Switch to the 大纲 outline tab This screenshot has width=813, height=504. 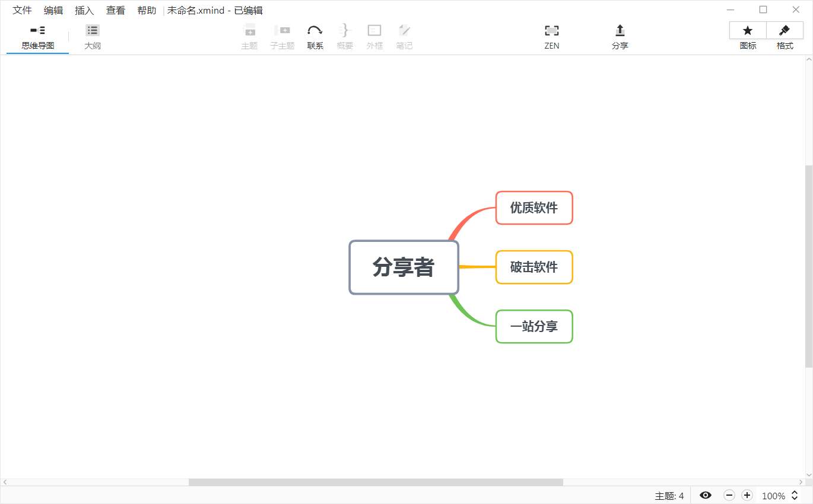93,36
